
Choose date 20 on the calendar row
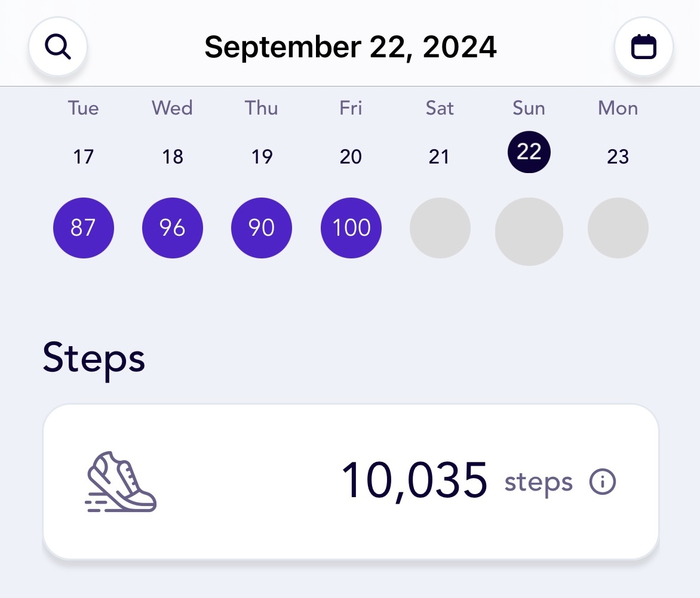(351, 156)
